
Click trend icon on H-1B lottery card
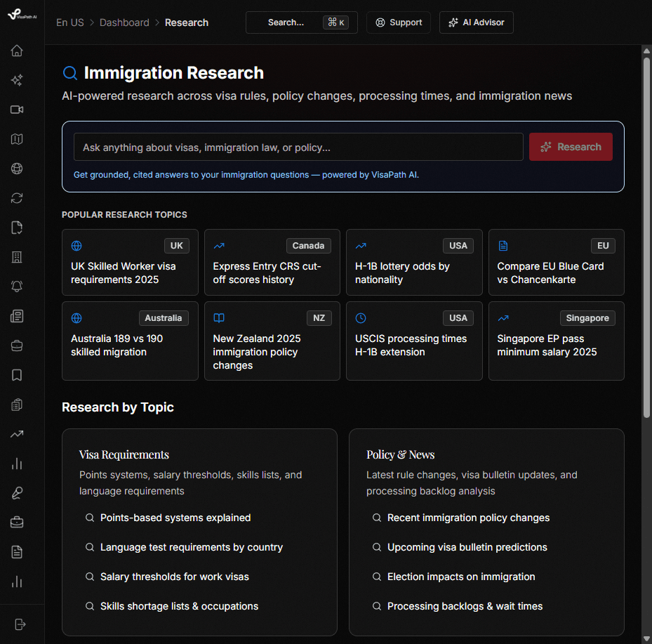point(361,246)
